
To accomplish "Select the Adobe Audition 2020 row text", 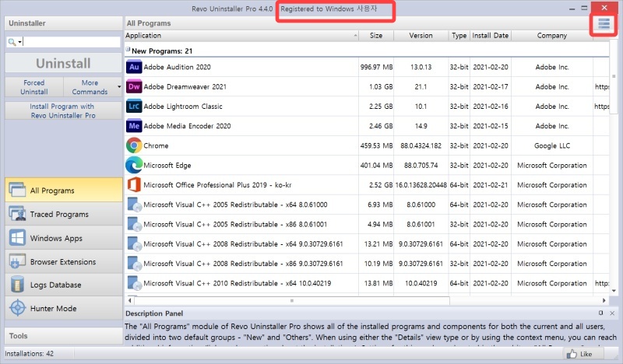I will click(x=178, y=67).
